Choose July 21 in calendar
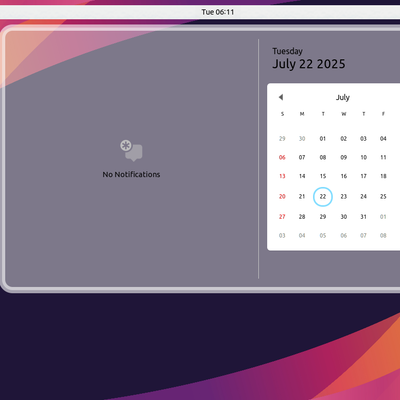The image size is (400, 400). click(x=302, y=196)
